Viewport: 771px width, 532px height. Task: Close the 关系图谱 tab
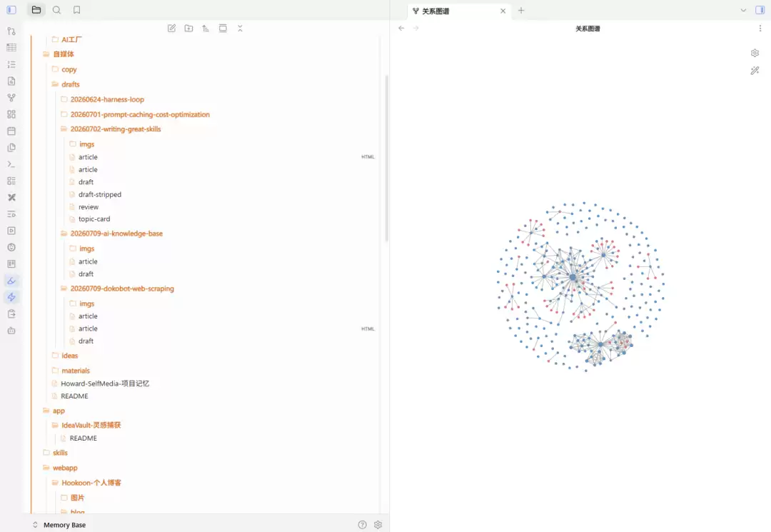(503, 11)
